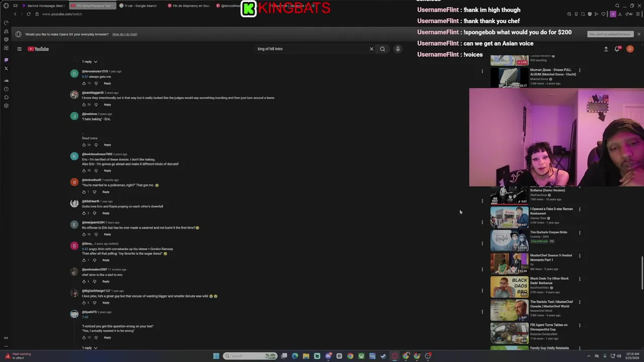Viewport: 644px width, 362px height.
Task: Open Opera sidebar settings gear
Action: 6,106
